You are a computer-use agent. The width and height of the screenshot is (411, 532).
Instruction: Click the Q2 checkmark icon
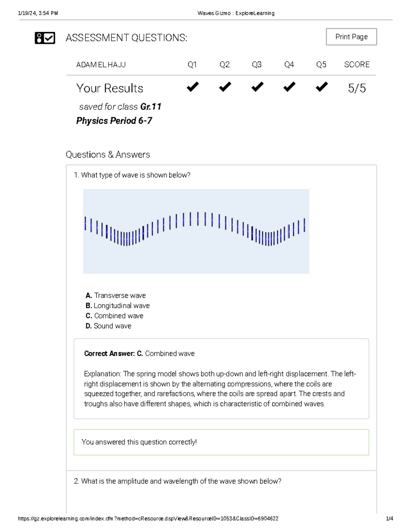click(224, 87)
